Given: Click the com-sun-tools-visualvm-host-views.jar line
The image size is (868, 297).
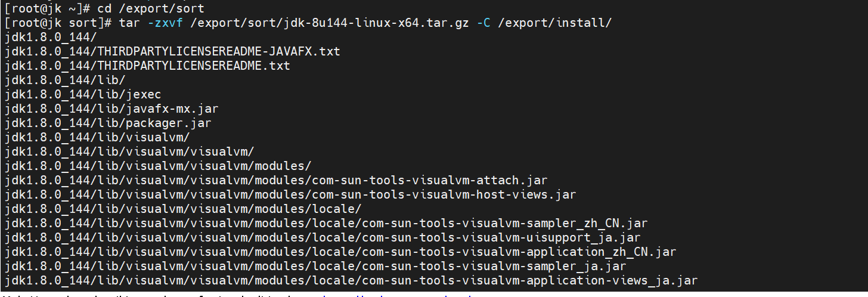Looking at the screenshot, I should pyautogui.click(x=290, y=194).
